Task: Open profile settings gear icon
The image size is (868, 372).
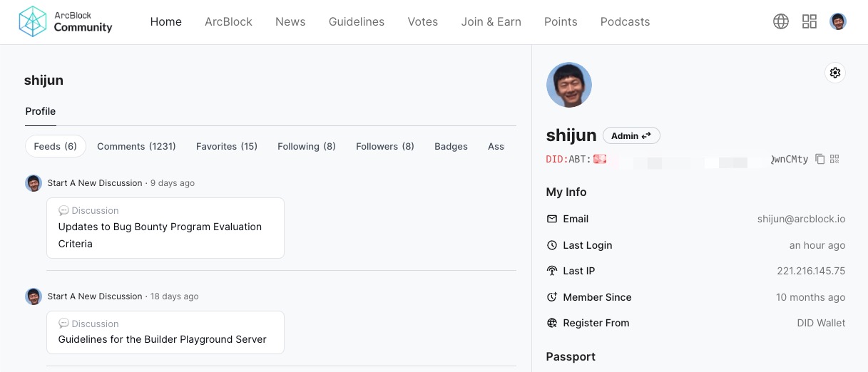Action: coord(835,73)
